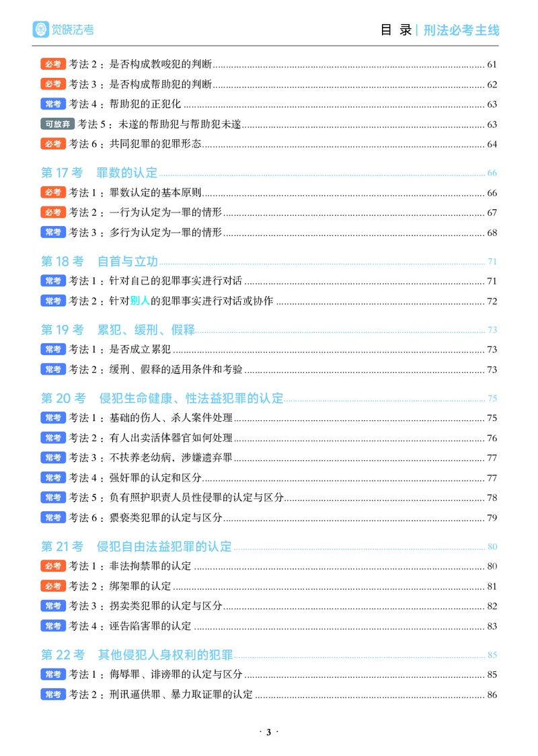538x756 pixels.
Task: Select the entry 负有照护职责人员性侵罪的认定与区分
Action: 196,498
